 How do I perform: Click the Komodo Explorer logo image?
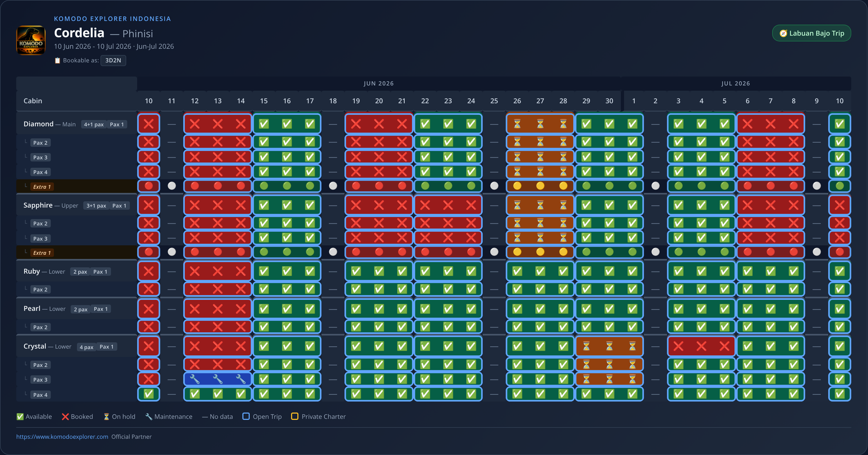click(31, 40)
